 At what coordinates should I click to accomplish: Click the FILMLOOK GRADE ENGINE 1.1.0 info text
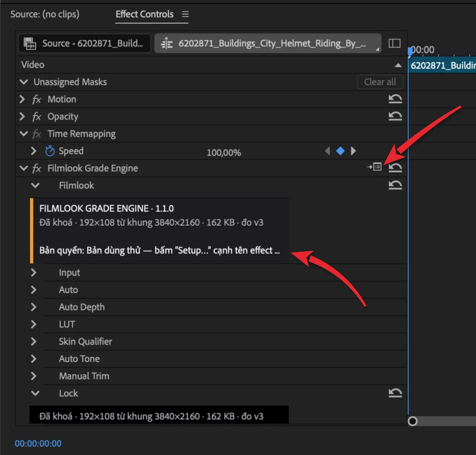[107, 208]
